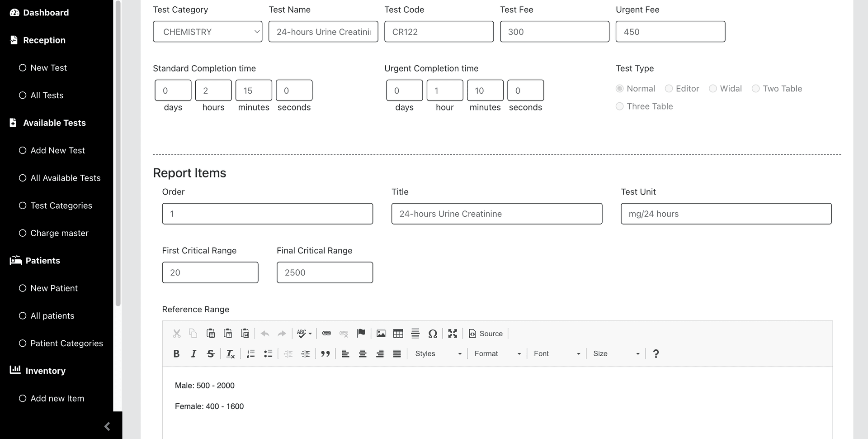The width and height of the screenshot is (868, 439).
Task: Open About CKEditor question mark
Action: tap(656, 354)
